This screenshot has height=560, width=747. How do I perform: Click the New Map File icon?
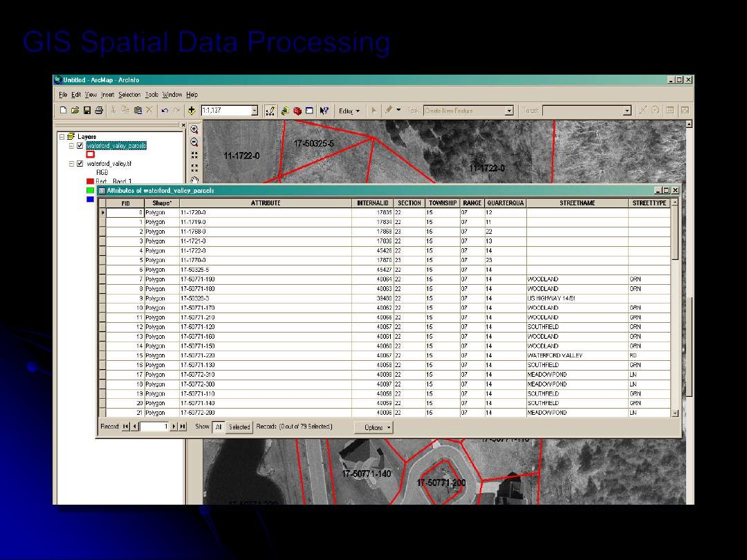coord(63,111)
